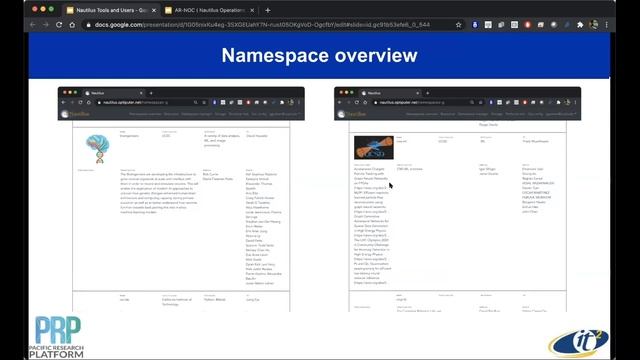Click the it2 logo in slide corner
Viewport: 640px width, 360px height.
579,343
